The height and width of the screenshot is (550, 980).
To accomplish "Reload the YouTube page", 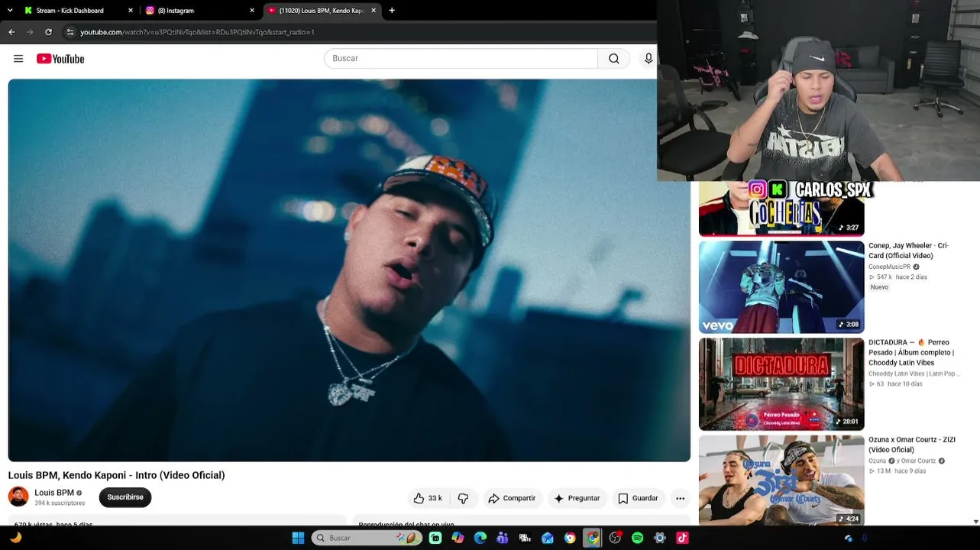I will coord(48,32).
